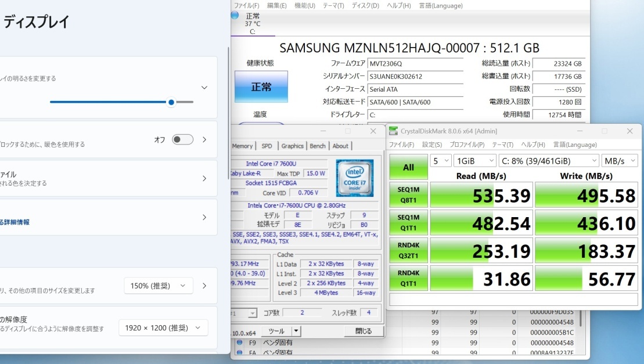Switch to Memory tab in CPU-Z
This screenshot has width=644, height=364.
click(x=242, y=146)
